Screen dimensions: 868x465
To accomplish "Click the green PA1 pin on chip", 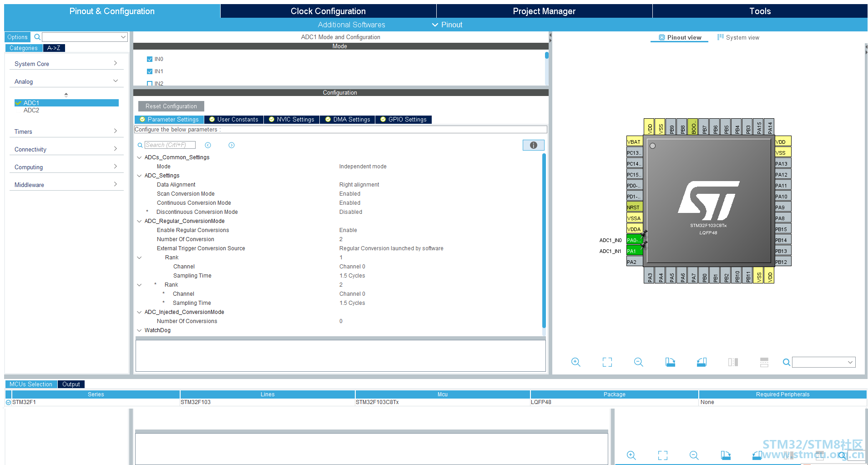I will point(635,251).
